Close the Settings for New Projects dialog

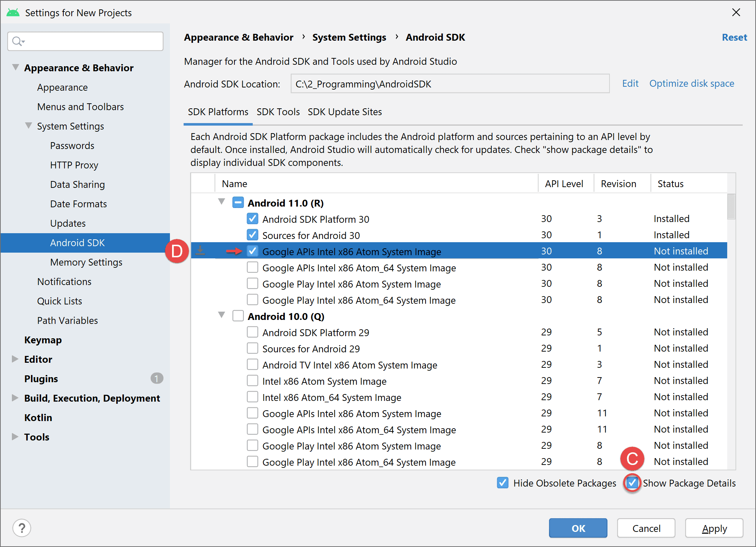point(736,12)
